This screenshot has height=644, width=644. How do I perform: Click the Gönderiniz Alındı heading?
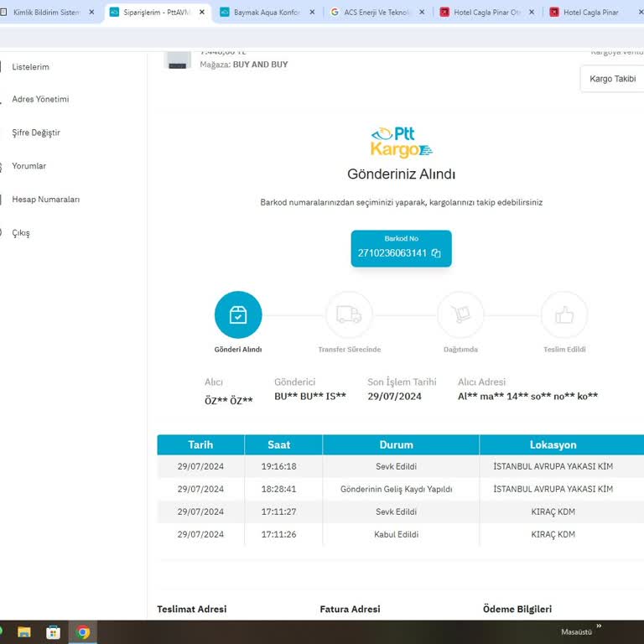coord(402,174)
